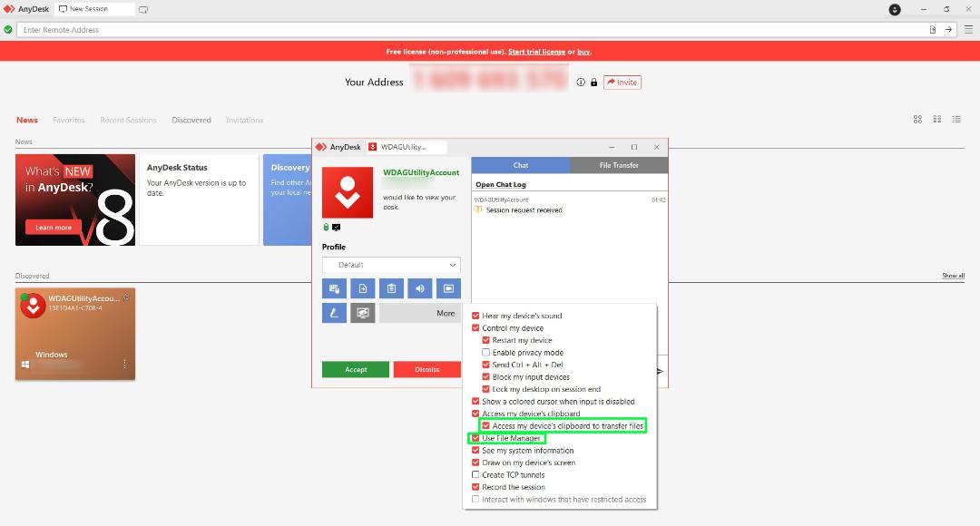The image size is (980, 526).
Task: Switch to the Chat tab
Action: [x=521, y=165]
